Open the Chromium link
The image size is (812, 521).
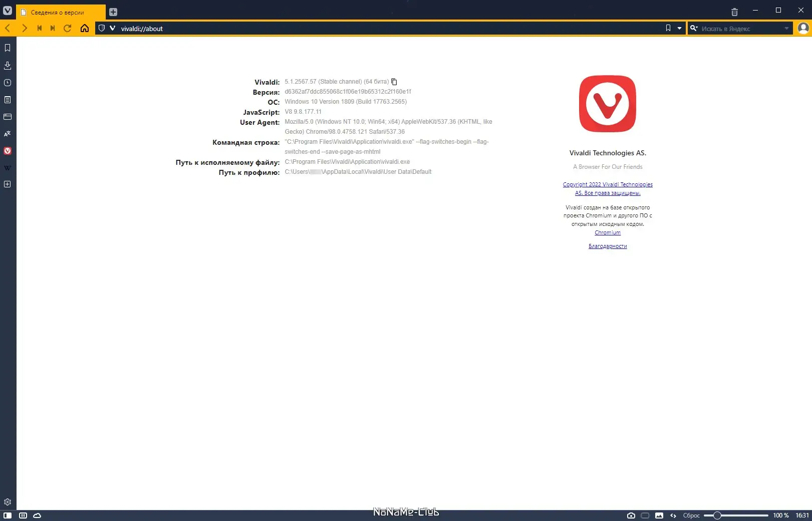click(x=608, y=232)
